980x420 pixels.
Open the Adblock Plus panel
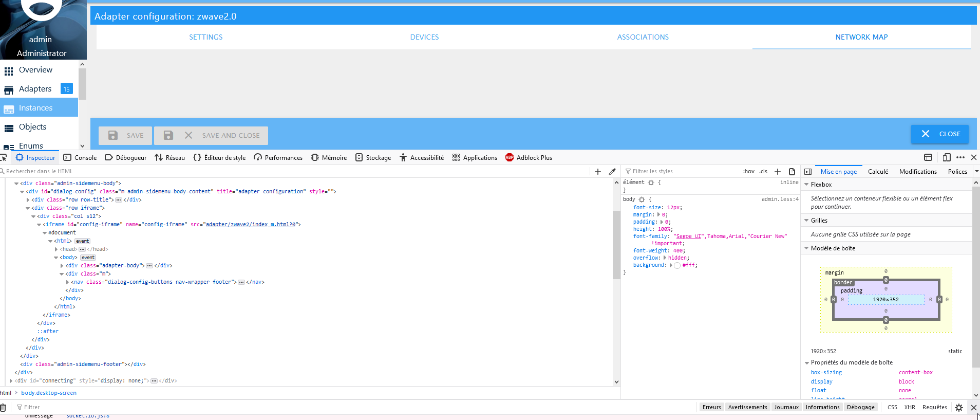coord(529,158)
